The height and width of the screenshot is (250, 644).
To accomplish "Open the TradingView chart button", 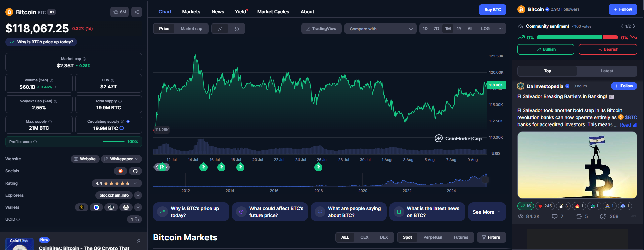I will pyautogui.click(x=321, y=29).
